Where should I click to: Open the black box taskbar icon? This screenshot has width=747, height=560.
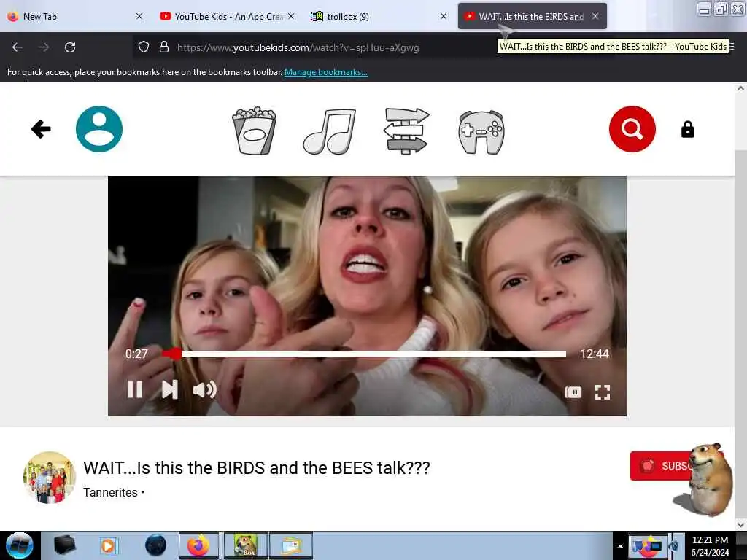[x=64, y=545]
